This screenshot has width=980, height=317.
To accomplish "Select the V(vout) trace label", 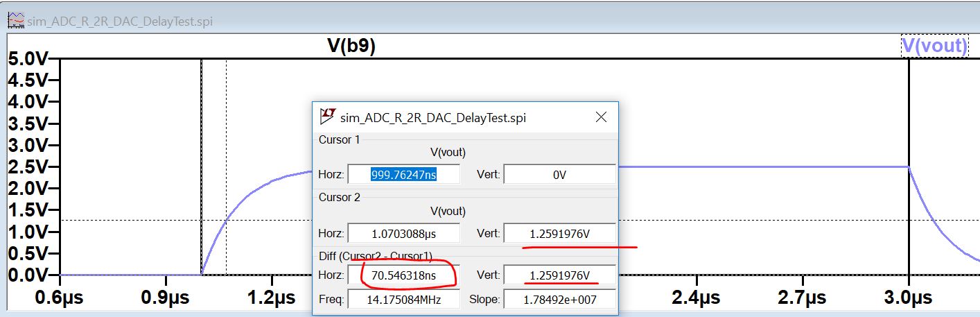I will coord(934,46).
